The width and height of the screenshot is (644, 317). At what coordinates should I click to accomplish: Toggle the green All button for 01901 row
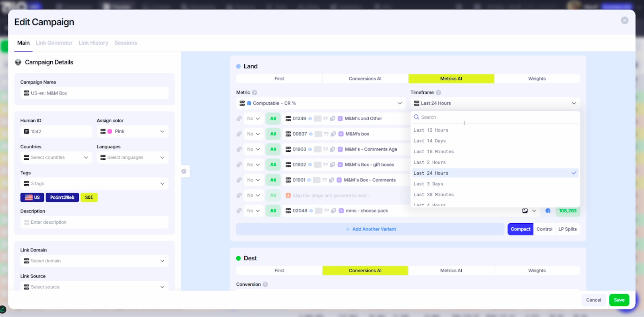(273, 180)
